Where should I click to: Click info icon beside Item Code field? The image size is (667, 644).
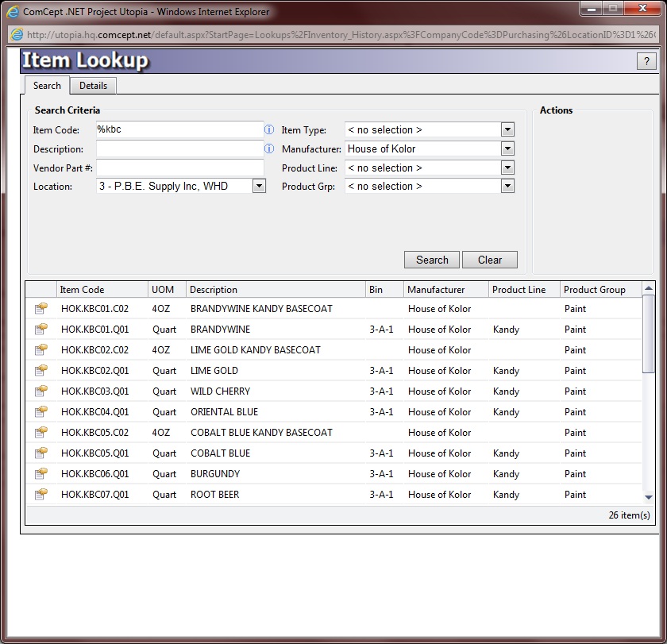(269, 129)
